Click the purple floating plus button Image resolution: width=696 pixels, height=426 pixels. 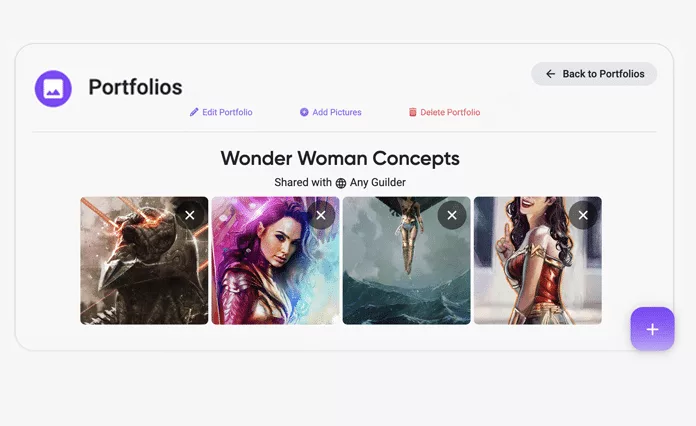(x=652, y=329)
